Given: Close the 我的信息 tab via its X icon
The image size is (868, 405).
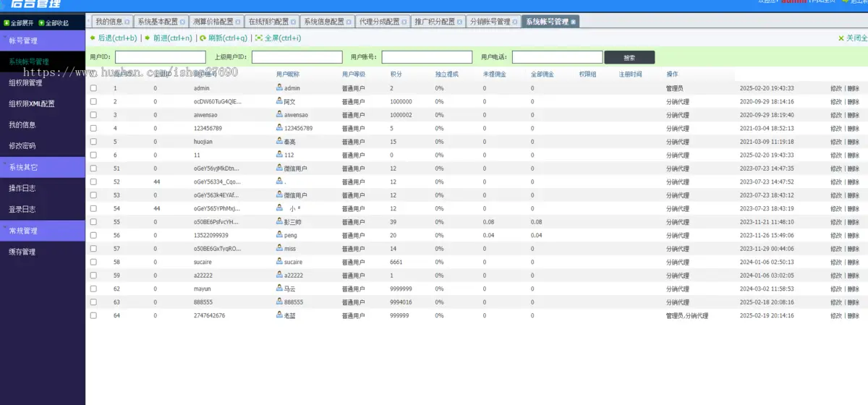Looking at the screenshot, I should (x=127, y=22).
